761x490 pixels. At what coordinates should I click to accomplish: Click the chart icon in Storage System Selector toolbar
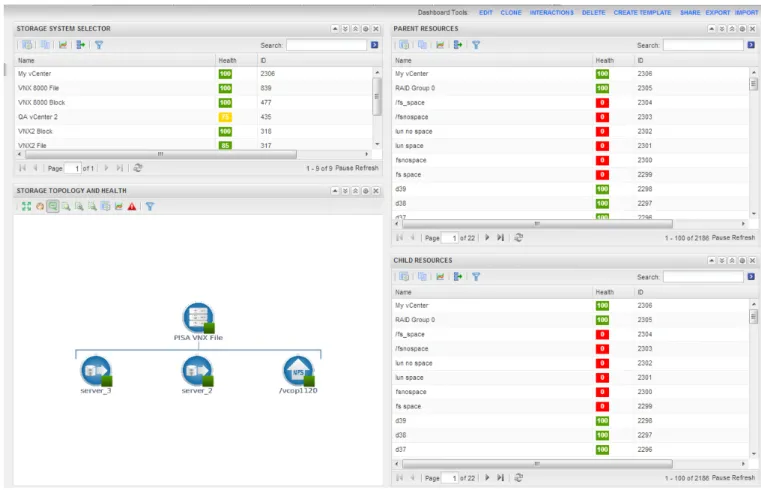pos(63,45)
